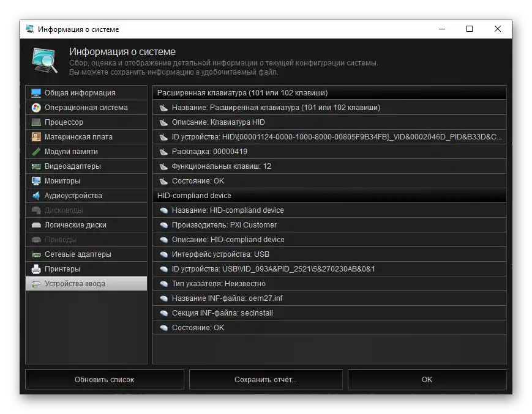Screen dimensions: 532x414
Task: Select the greyed-out Приводы item
Action: click(x=86, y=240)
